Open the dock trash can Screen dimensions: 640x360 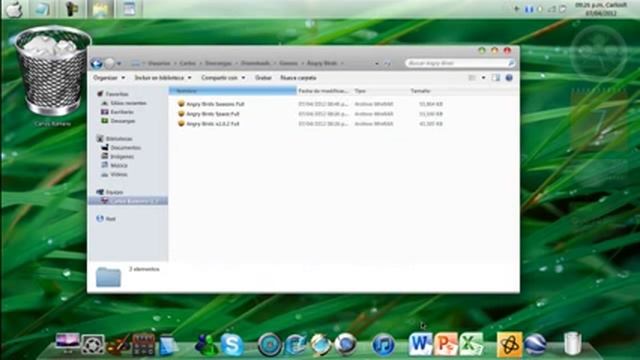click(572, 343)
